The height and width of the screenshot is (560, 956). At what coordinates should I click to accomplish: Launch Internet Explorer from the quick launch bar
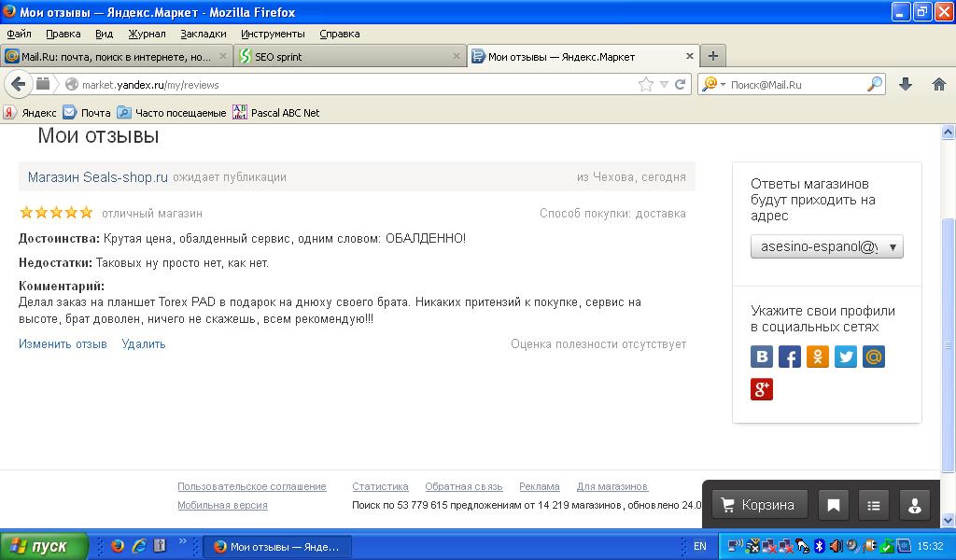coord(139,546)
